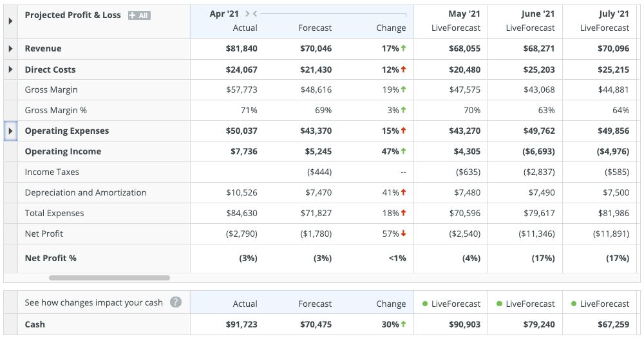
Task: Click the red down arrow in Net Profit change
Action: coord(404,234)
